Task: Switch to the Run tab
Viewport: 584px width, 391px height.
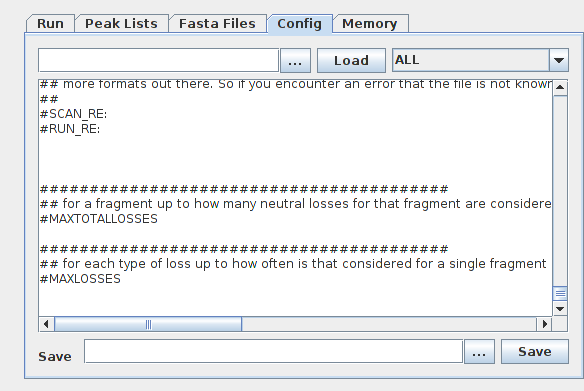Action: (50, 24)
